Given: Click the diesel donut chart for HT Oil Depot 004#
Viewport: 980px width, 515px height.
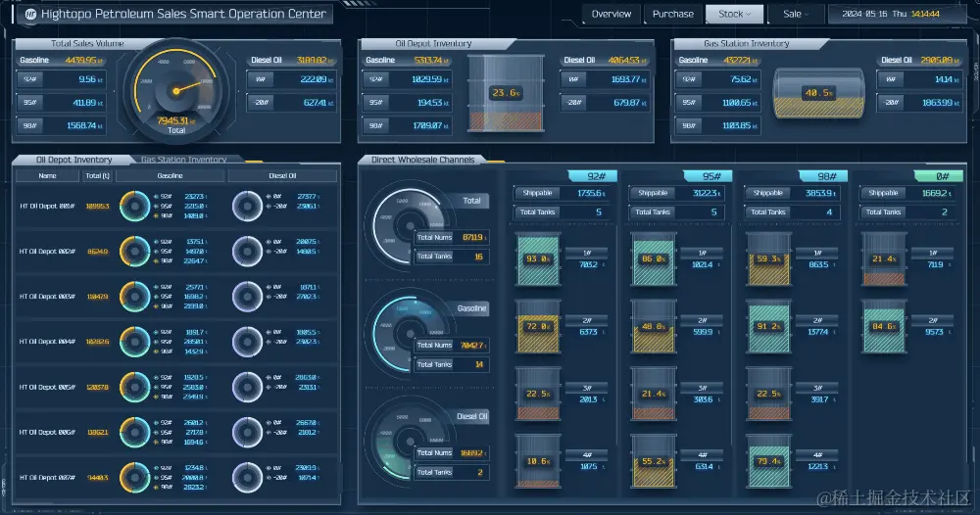Looking at the screenshot, I should (x=248, y=342).
